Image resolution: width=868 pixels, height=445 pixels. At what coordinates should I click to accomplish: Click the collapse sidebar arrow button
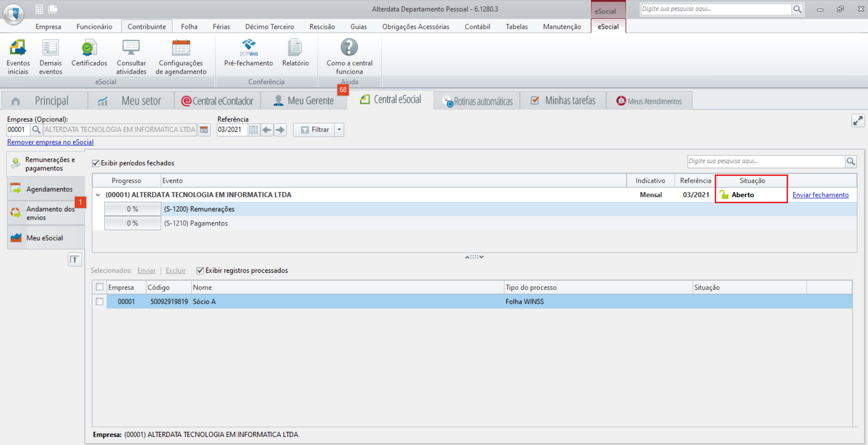75,260
